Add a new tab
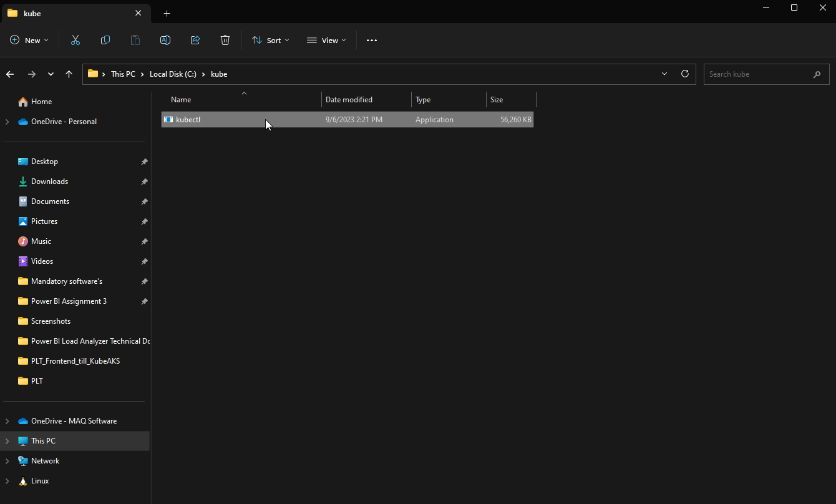 tap(167, 13)
